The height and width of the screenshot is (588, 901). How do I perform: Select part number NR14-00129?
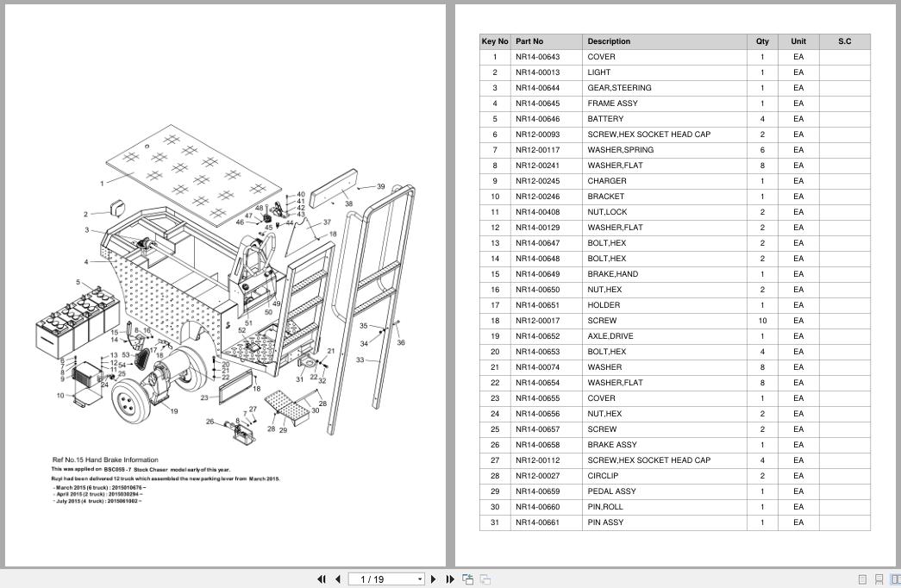pos(537,228)
